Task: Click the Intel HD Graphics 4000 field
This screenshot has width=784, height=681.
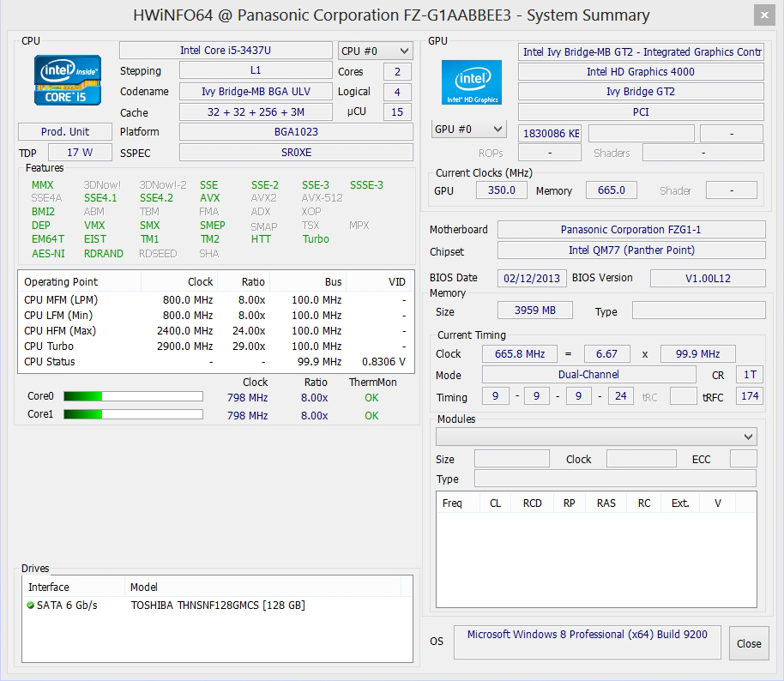Action: (640, 72)
